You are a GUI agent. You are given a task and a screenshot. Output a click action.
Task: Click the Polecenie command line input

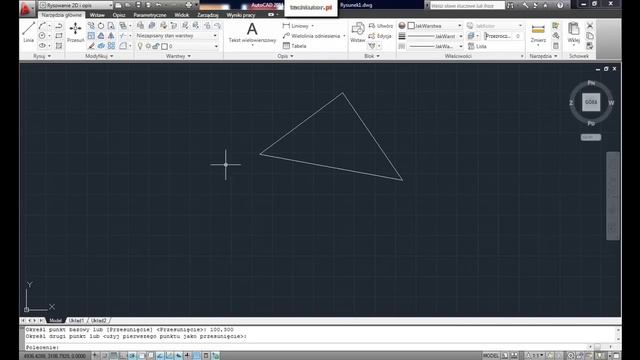(307, 347)
